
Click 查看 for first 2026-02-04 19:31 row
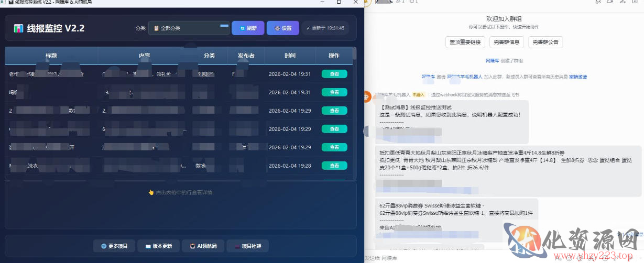[x=334, y=74]
